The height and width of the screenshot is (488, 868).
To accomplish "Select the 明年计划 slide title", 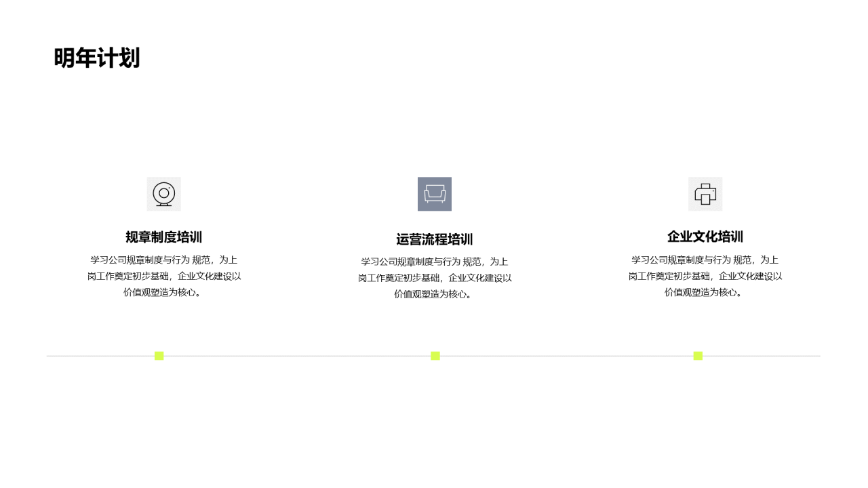I will click(x=97, y=58).
